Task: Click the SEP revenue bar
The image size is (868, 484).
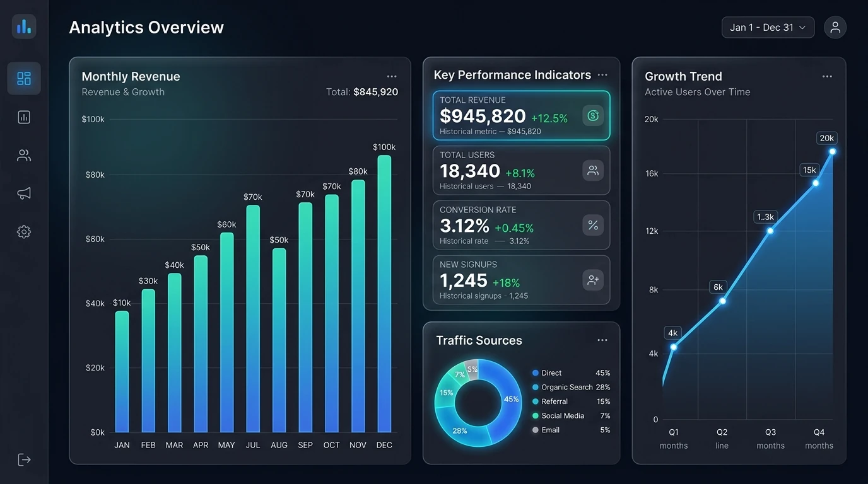Action: [305, 318]
